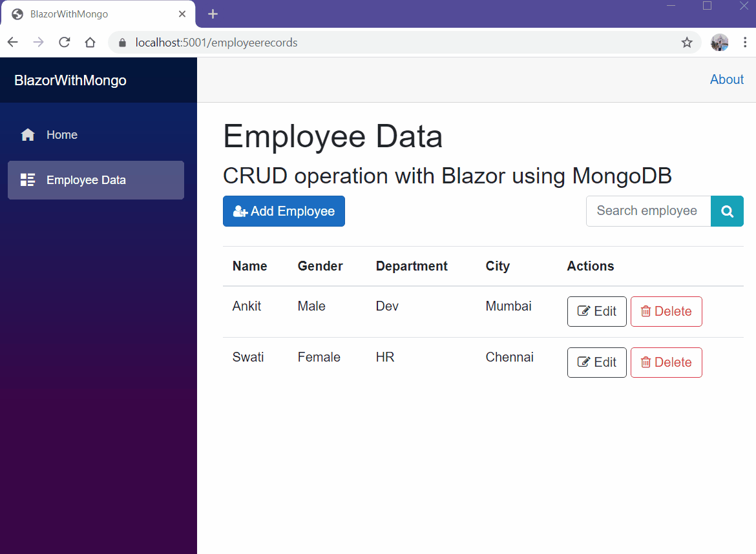This screenshot has height=554, width=756.
Task: Click the Name column header
Action: (250, 266)
